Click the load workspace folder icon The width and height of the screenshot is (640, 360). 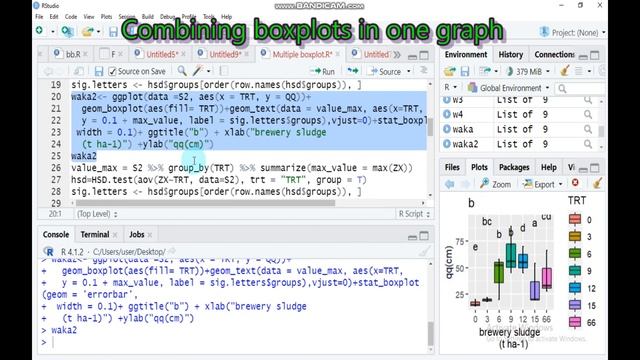(x=449, y=71)
